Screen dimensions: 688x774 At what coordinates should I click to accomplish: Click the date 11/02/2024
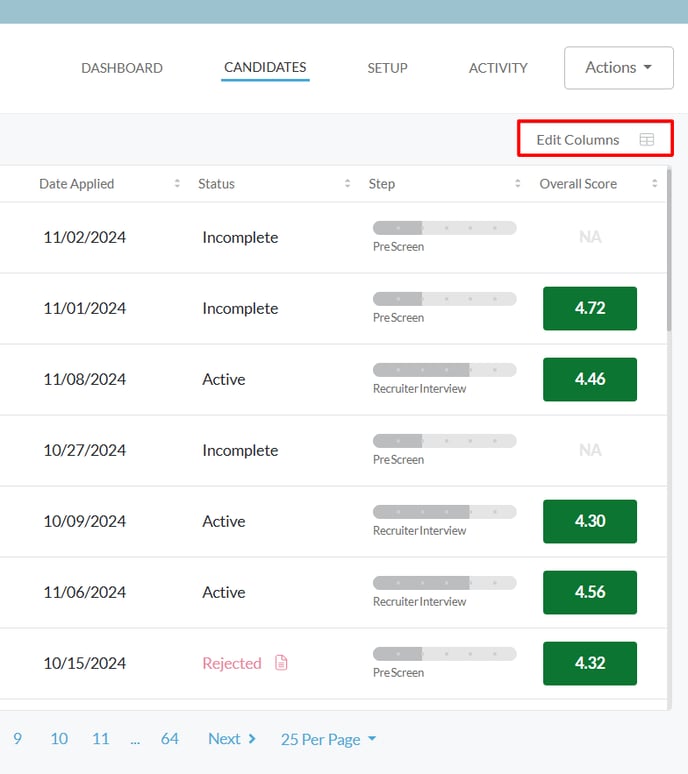(84, 237)
